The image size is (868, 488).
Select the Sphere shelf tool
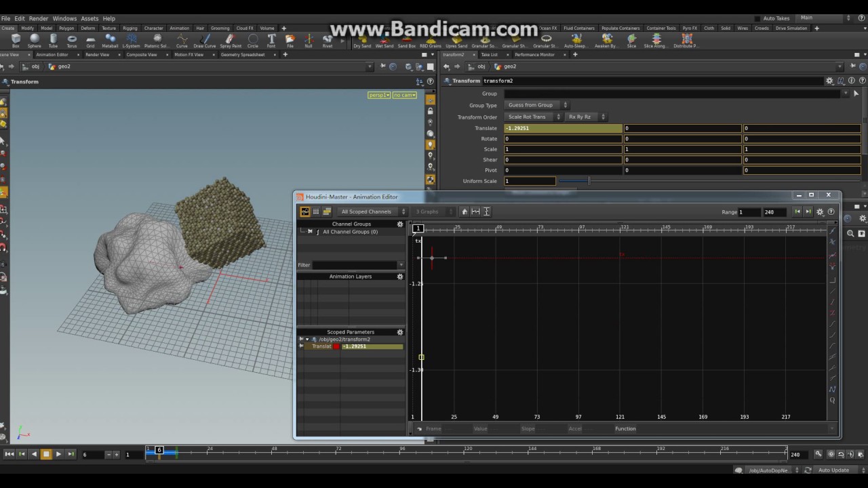pyautogui.click(x=34, y=40)
